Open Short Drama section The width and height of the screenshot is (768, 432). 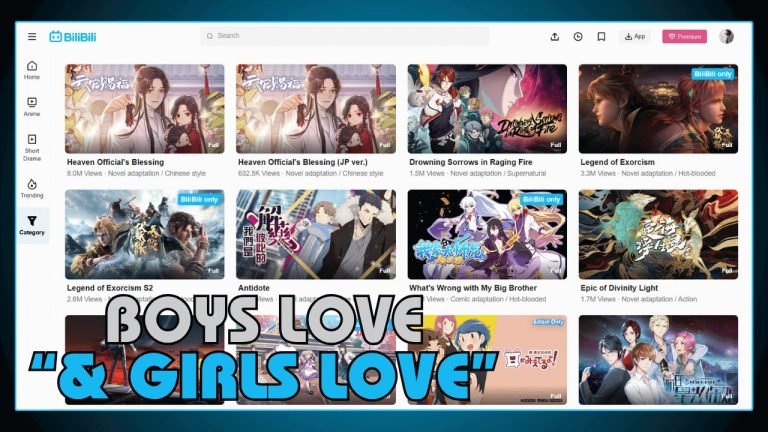32,144
